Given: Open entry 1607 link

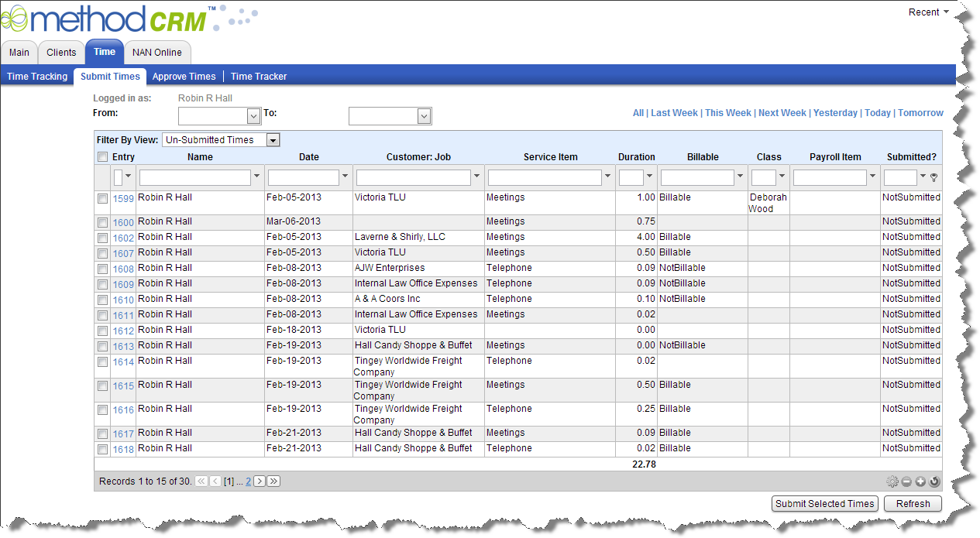Looking at the screenshot, I should point(123,253).
